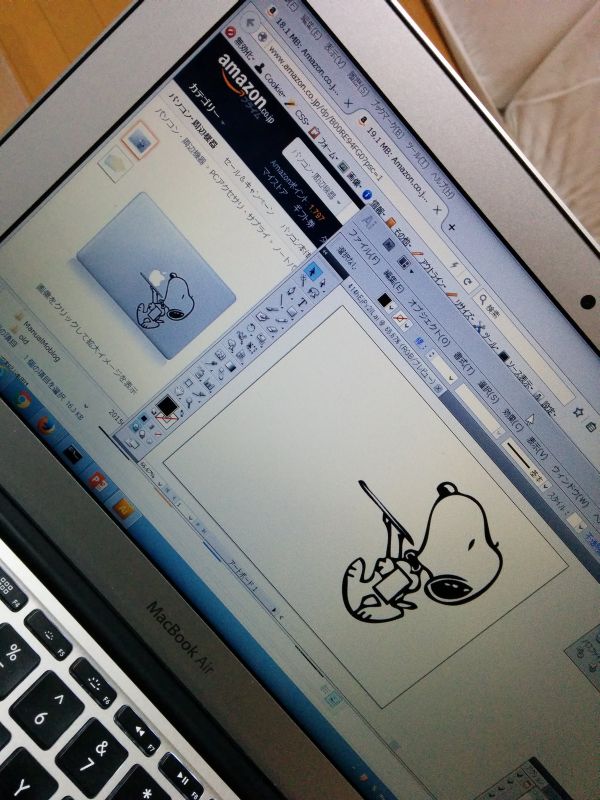
Task: Open Illustrator's arrange documents dropdown
Action: [x=405, y=263]
